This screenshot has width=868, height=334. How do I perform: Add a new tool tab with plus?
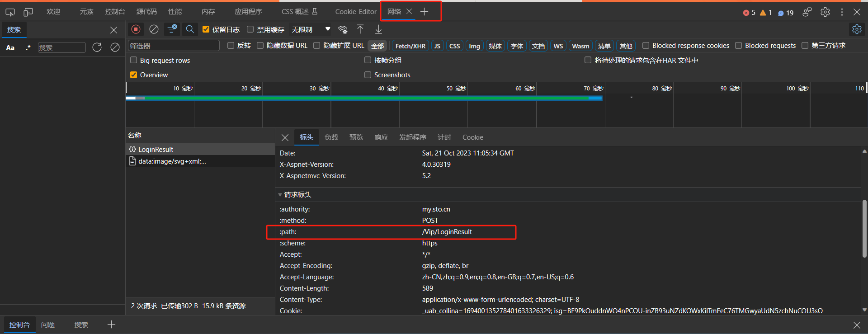click(x=424, y=12)
